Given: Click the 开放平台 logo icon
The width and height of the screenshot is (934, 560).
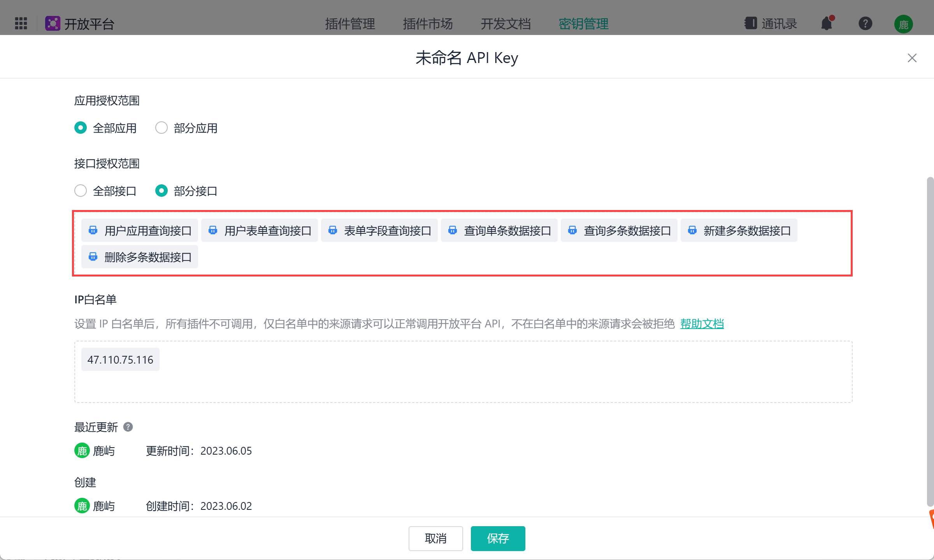Looking at the screenshot, I should click(53, 23).
